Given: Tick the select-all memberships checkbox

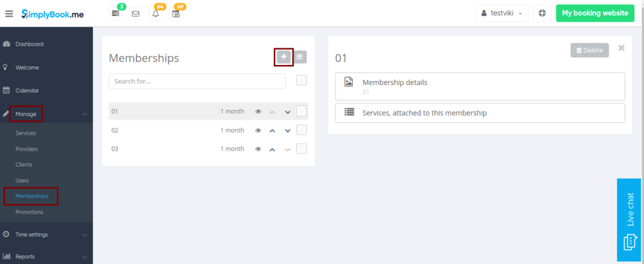Looking at the screenshot, I should pos(301,80).
